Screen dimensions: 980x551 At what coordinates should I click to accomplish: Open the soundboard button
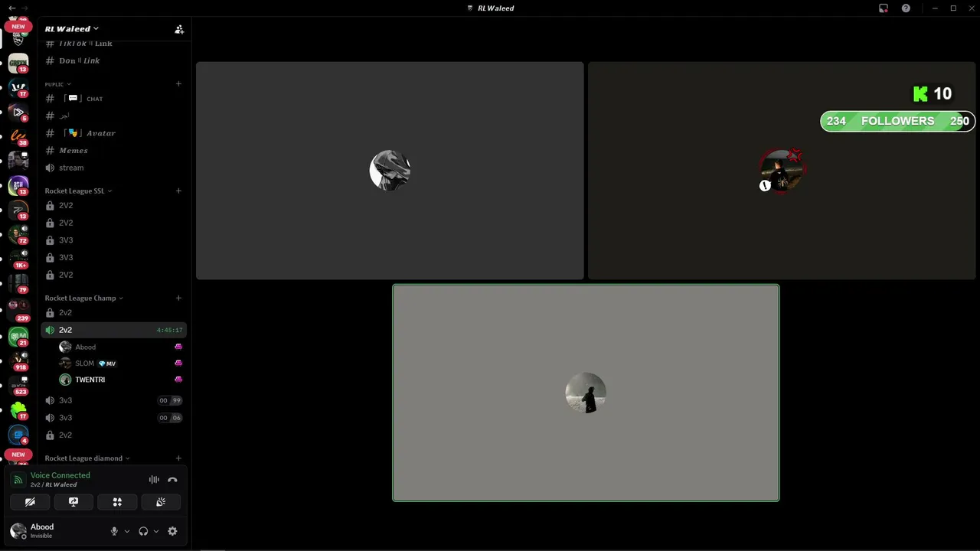pos(161,502)
